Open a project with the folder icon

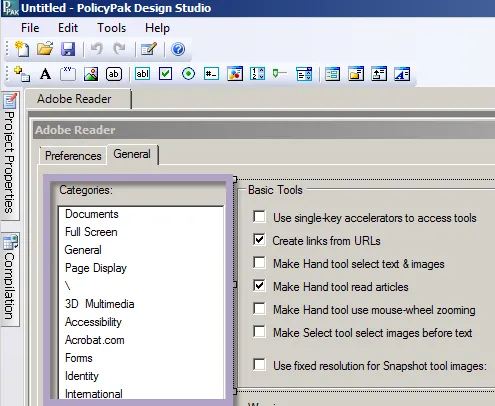[45, 49]
